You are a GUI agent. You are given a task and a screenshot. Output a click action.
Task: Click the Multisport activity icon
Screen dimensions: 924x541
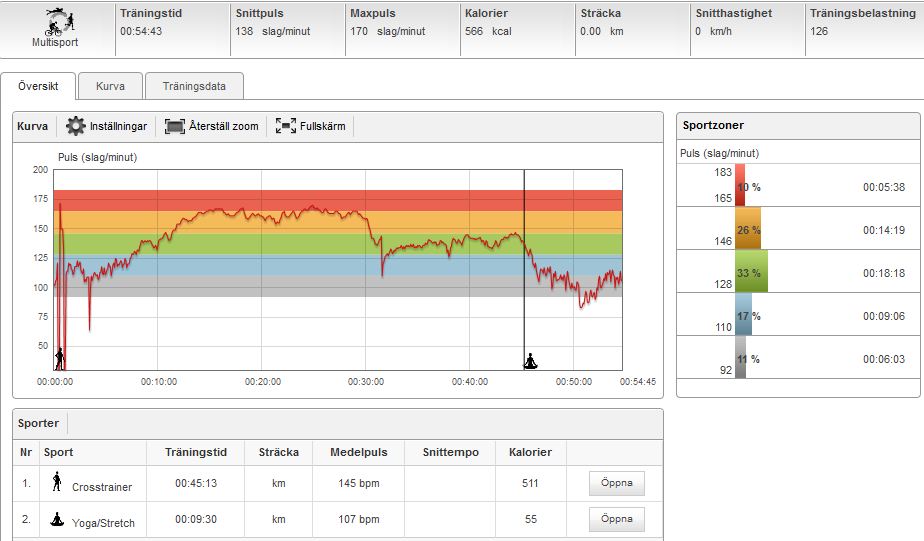[x=55, y=22]
